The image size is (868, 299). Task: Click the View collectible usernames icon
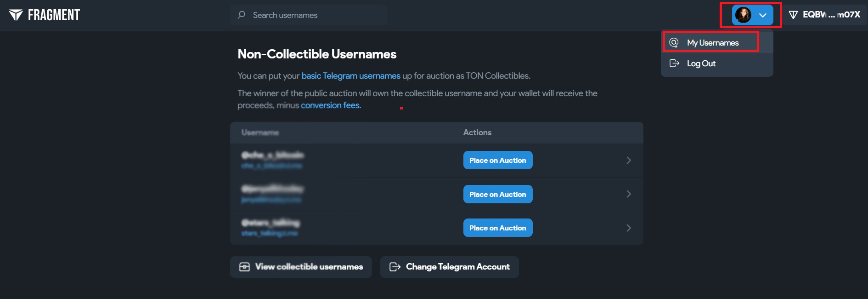pos(244,267)
